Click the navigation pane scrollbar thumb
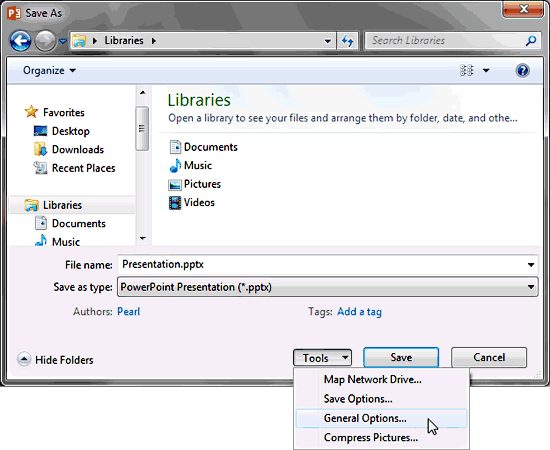 tap(142, 129)
